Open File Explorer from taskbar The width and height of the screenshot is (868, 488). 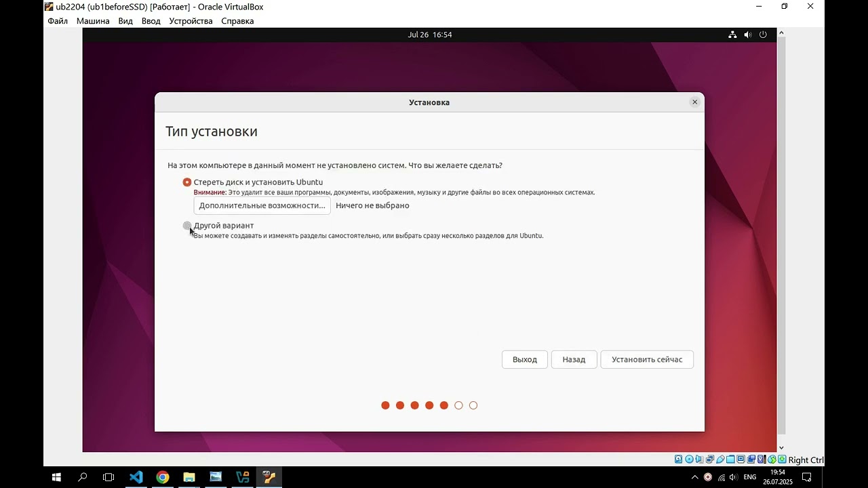point(189,477)
